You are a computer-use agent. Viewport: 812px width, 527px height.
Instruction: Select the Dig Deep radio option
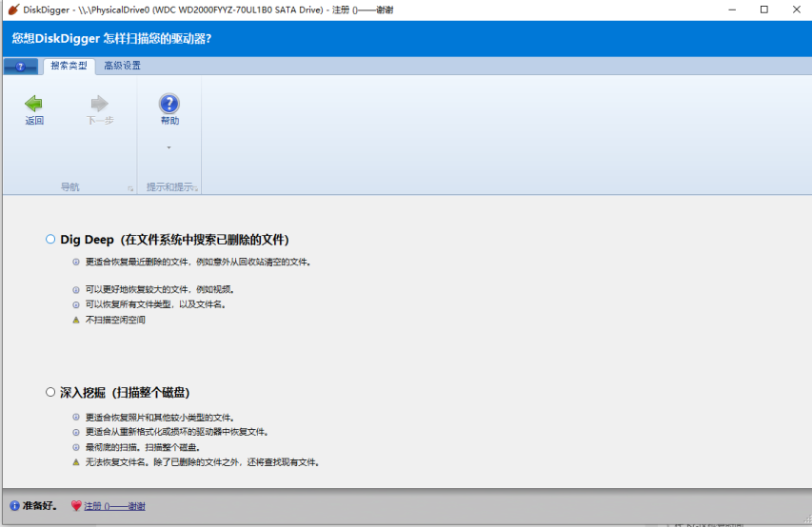click(x=50, y=240)
